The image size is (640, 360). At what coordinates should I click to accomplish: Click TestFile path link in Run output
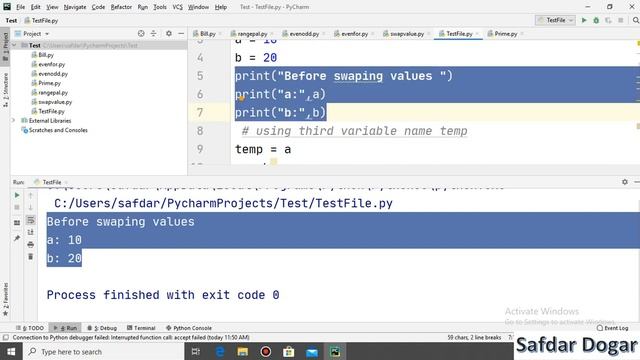click(x=223, y=203)
